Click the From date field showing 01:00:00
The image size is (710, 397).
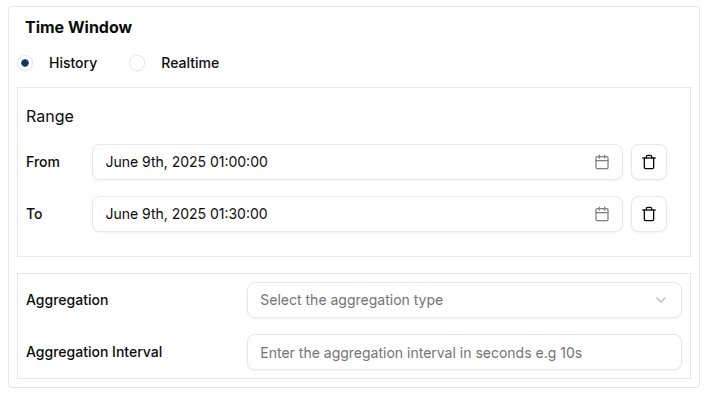click(357, 162)
